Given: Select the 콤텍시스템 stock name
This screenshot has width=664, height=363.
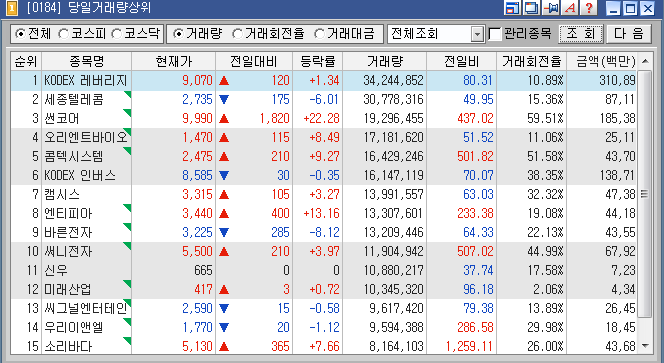Looking at the screenshot, I should click(74, 156).
